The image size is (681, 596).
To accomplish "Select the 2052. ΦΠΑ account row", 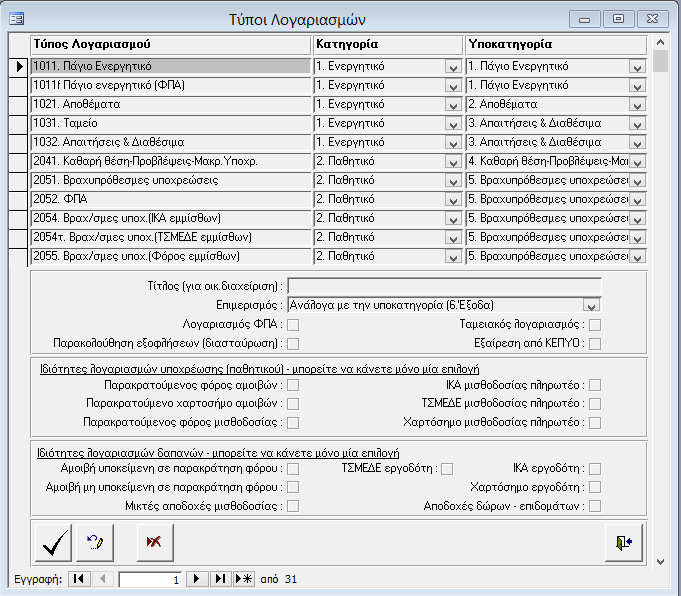I will tap(170, 199).
